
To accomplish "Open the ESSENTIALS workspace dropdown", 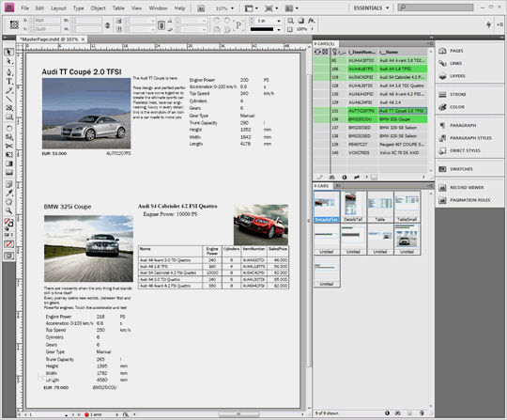I will click(x=371, y=8).
